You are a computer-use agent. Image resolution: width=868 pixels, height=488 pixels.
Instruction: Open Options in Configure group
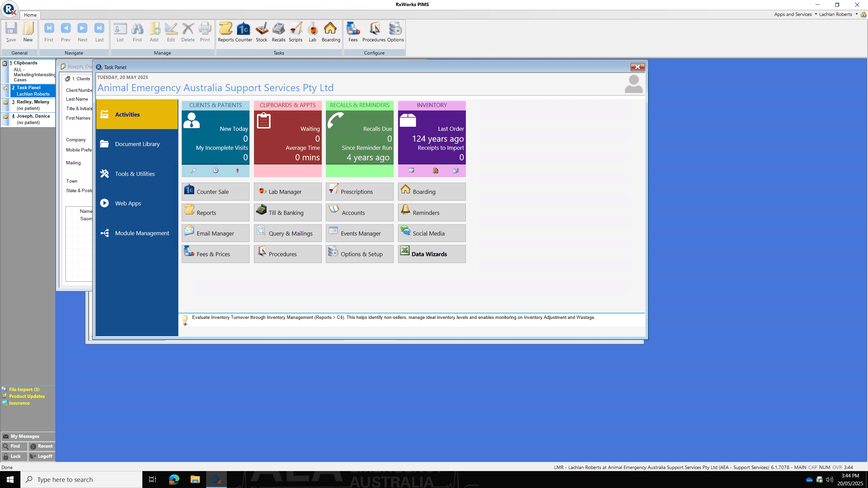point(395,32)
